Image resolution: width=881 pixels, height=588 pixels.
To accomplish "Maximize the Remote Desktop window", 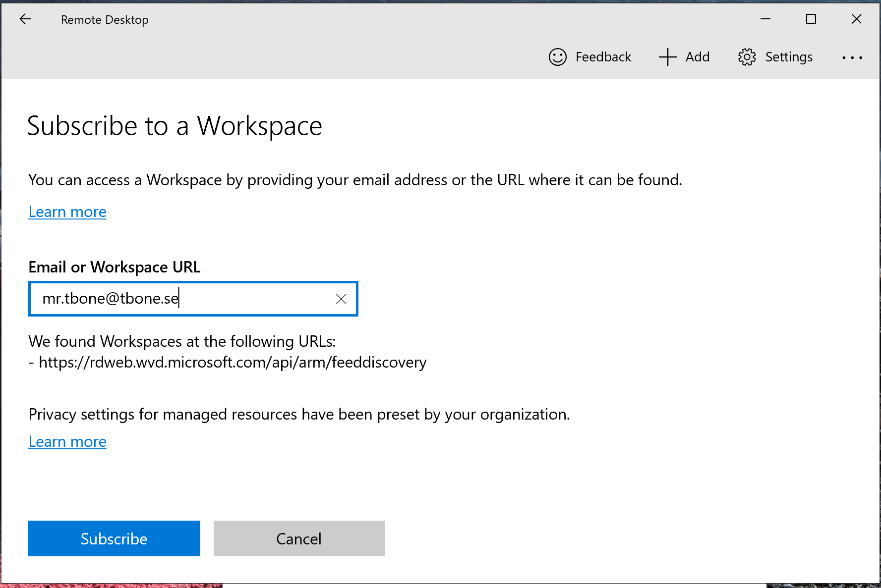I will [x=811, y=19].
